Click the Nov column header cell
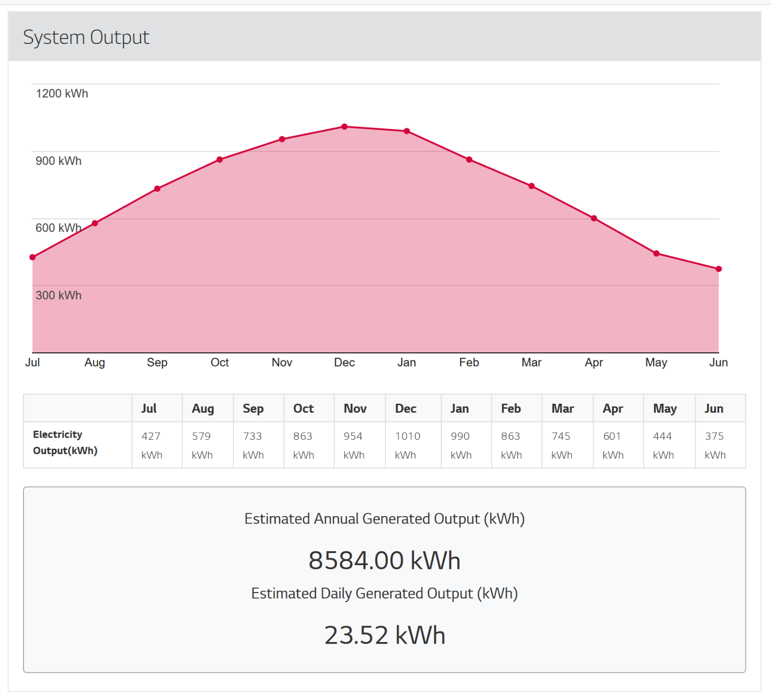The image size is (771, 700). tap(355, 408)
